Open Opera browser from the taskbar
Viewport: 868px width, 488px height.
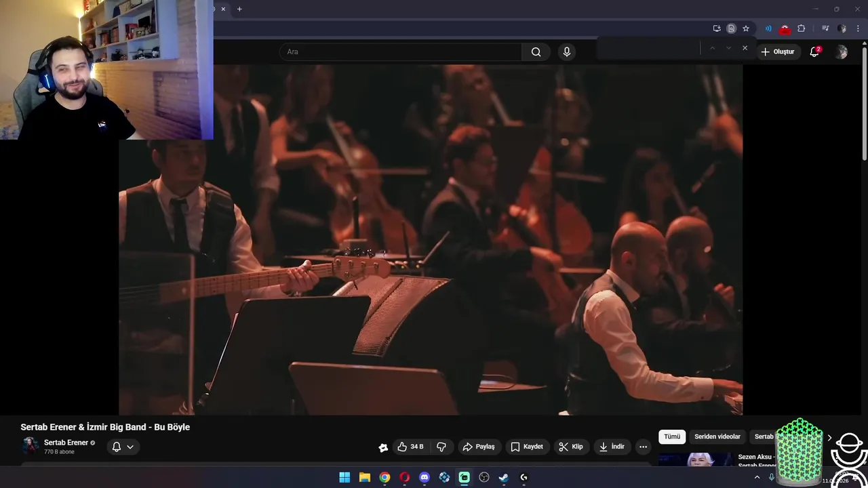point(405,477)
